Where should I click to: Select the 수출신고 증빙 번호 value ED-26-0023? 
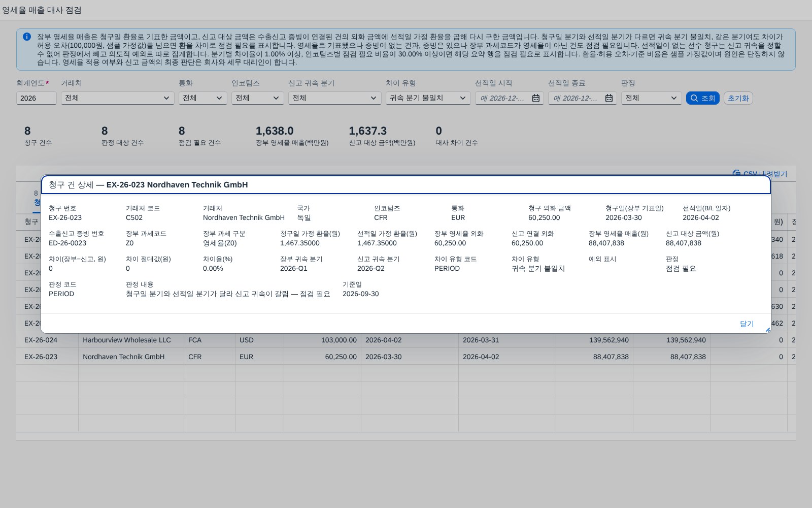[x=67, y=243]
